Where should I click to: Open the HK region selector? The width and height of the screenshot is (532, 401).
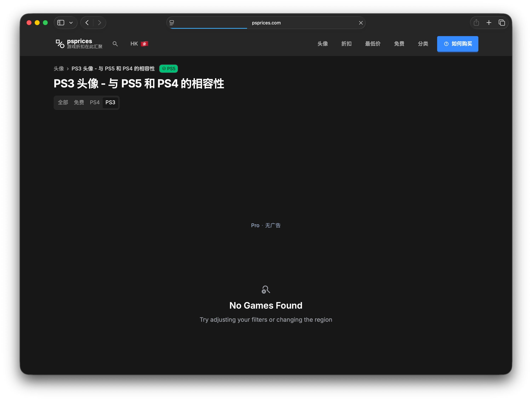[139, 44]
